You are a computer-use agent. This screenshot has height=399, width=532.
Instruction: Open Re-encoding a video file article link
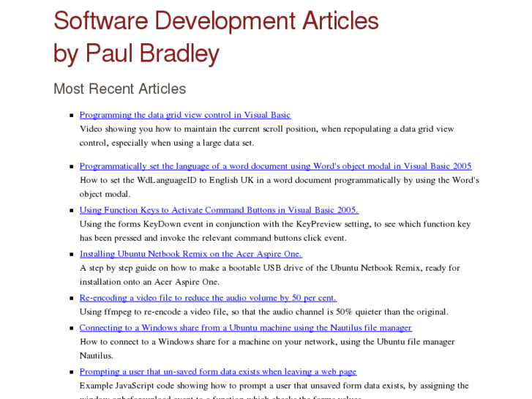pos(208,298)
